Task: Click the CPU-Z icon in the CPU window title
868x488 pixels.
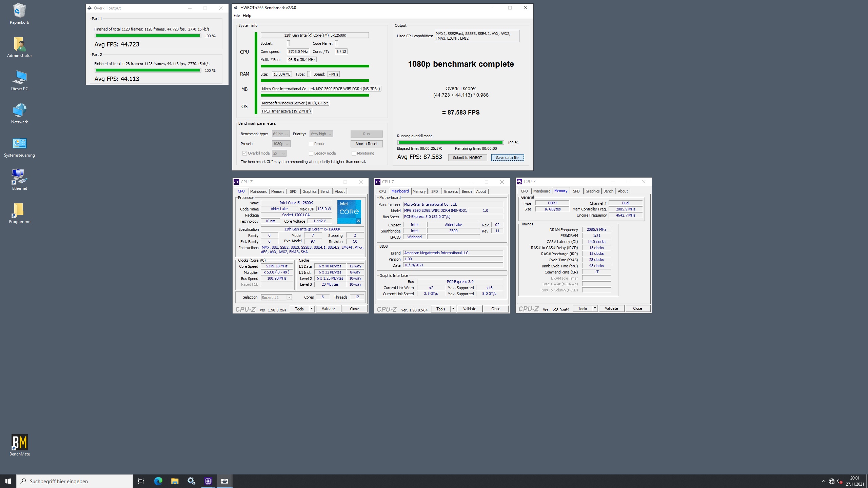Action: tap(236, 182)
